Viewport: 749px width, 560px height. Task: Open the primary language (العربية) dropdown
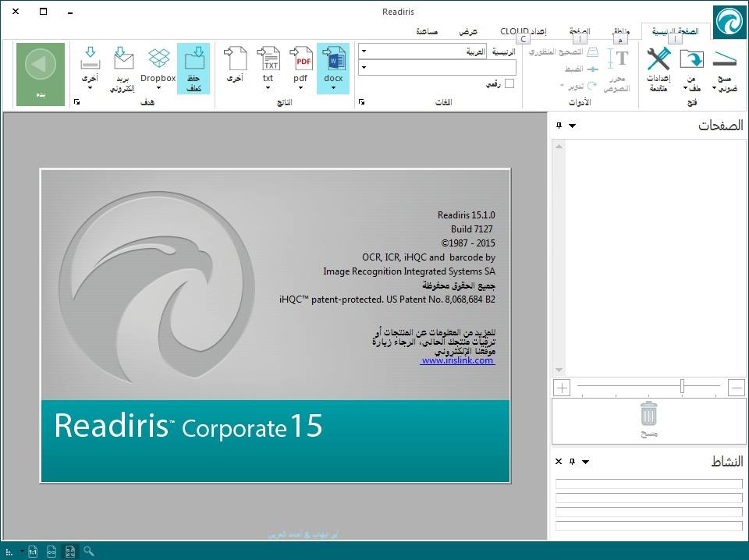(x=364, y=51)
